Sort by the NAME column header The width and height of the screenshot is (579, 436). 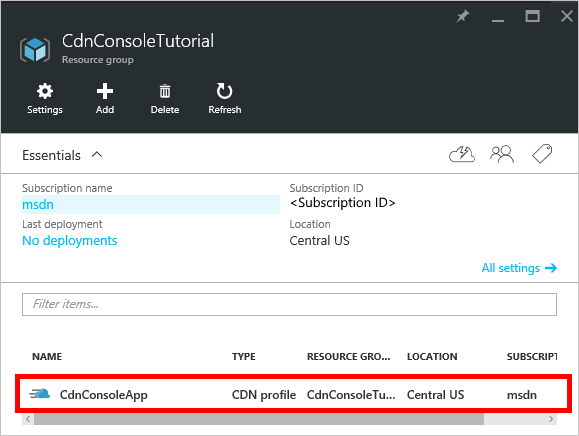click(47, 357)
